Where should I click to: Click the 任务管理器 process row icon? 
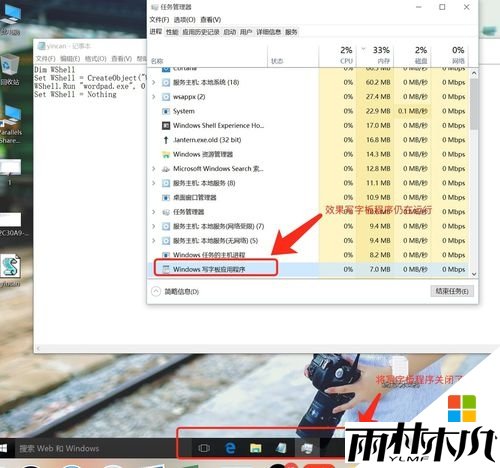(166, 212)
